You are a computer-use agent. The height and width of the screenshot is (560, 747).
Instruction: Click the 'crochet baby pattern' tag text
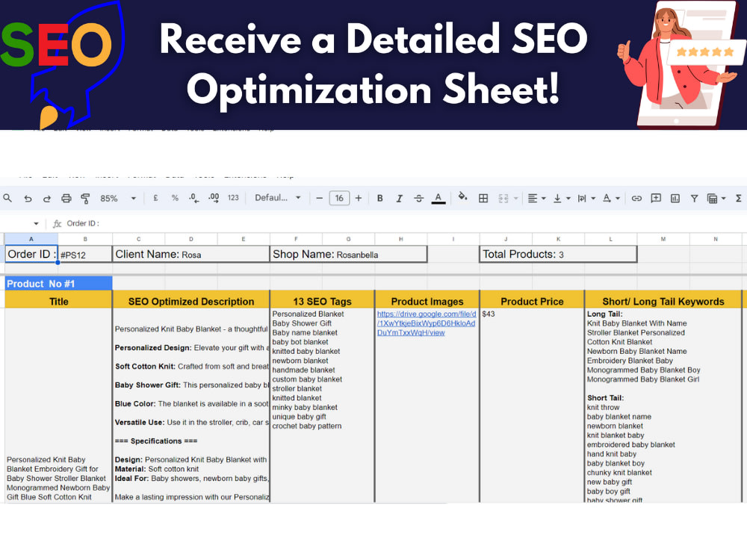[x=307, y=426]
